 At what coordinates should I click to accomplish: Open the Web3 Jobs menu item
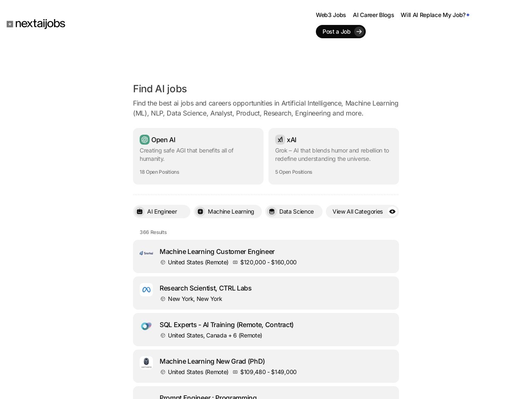point(331,15)
